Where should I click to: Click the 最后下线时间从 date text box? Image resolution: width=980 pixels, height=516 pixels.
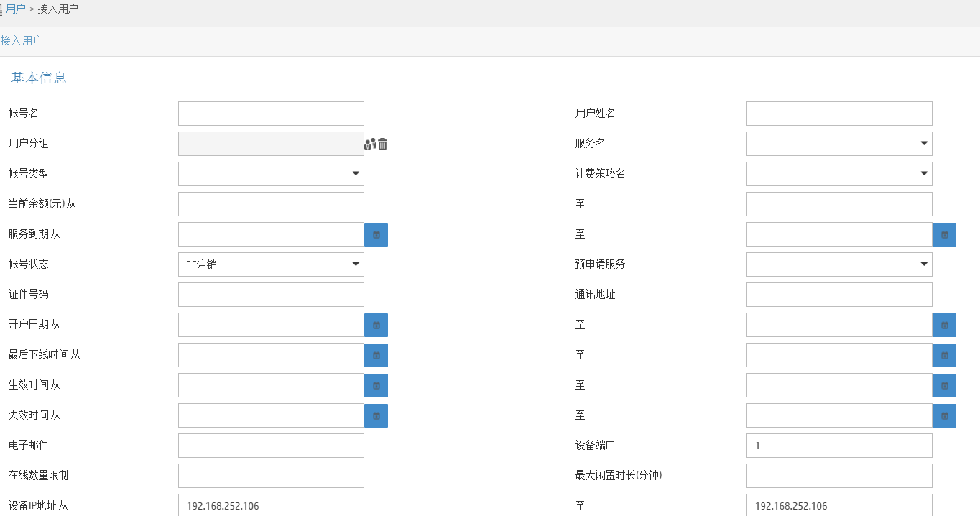[x=271, y=355]
